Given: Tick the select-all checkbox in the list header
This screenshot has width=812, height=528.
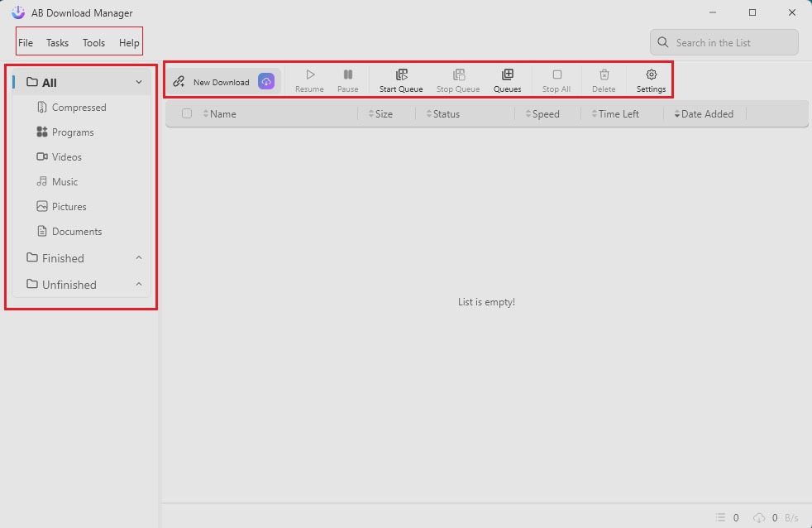Looking at the screenshot, I should coord(187,113).
